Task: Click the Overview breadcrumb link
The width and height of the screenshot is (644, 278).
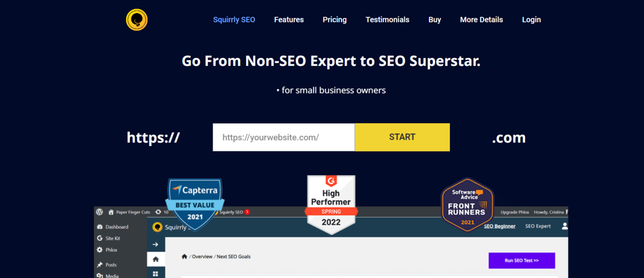Action: click(x=202, y=257)
